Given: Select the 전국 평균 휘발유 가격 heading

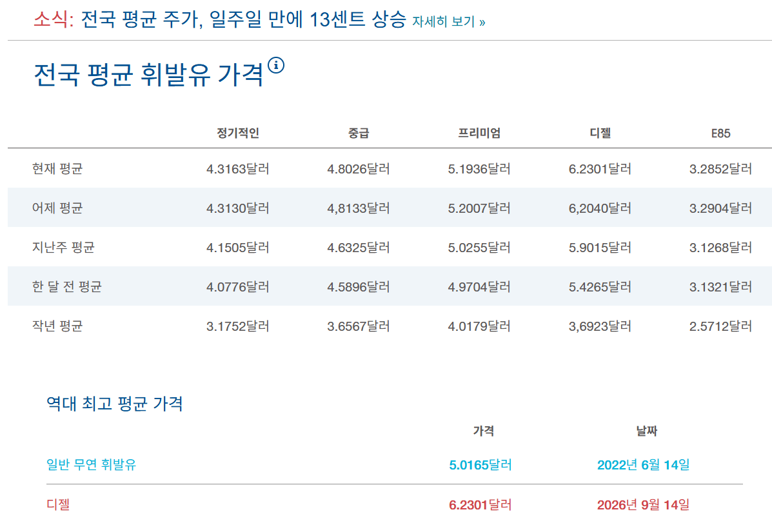Looking at the screenshot, I should 149,75.
